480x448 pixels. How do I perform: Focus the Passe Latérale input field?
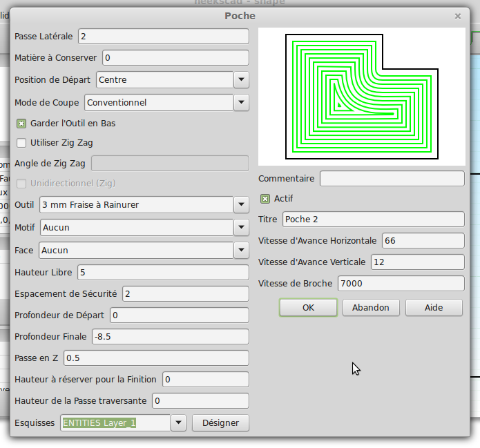click(163, 37)
